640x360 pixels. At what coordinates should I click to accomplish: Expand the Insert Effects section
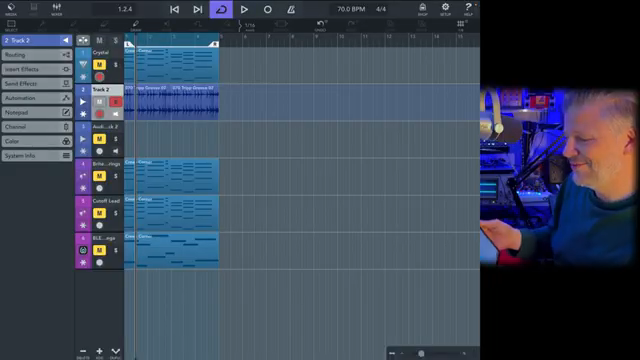tap(37, 69)
